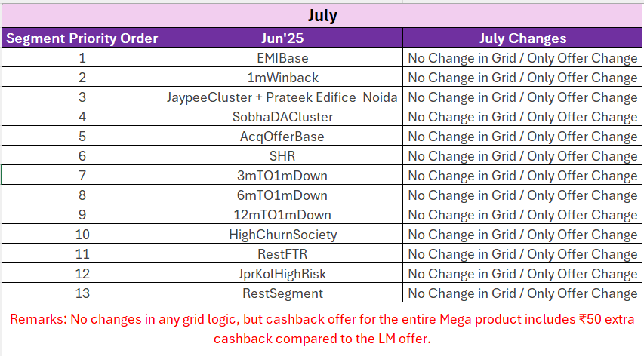Click the EMIBase segment cell

pos(282,58)
